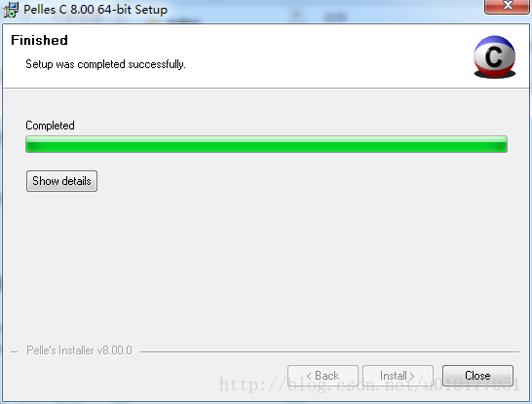The height and width of the screenshot is (404, 532).
Task: Click the blog.csdn.net watermark URL text
Action: 369,386
